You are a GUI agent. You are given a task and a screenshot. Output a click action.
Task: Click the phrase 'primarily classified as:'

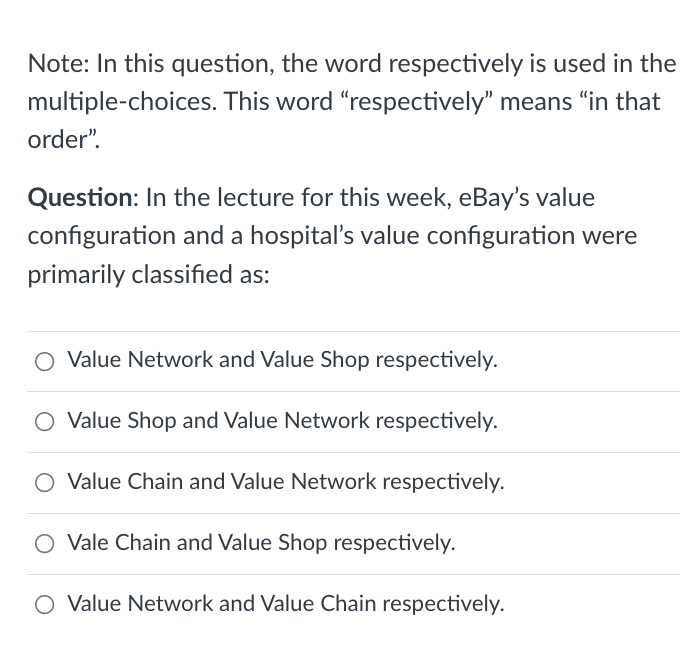coord(148,275)
